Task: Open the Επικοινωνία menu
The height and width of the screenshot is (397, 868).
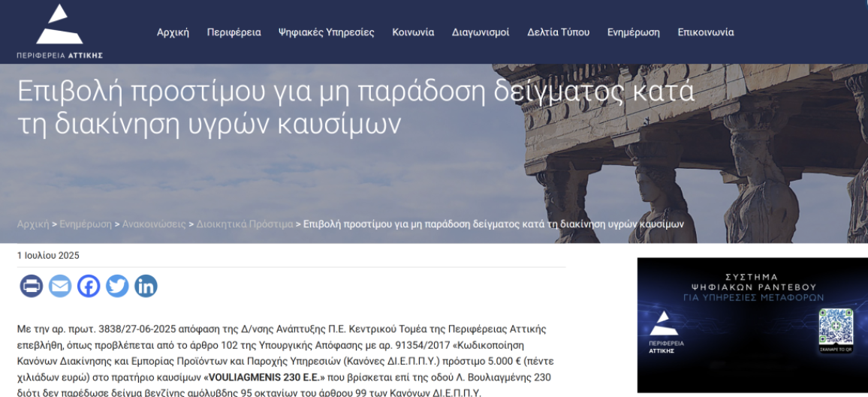Action: click(706, 32)
